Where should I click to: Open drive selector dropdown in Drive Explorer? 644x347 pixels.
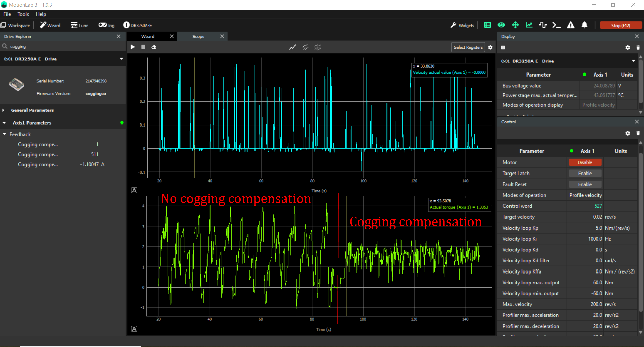[121, 59]
